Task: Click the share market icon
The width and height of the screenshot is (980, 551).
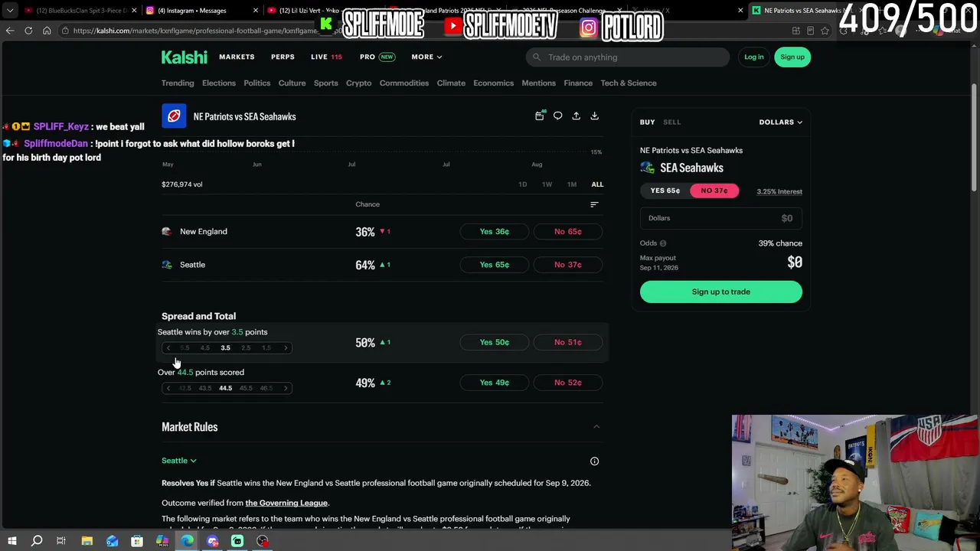Action: pos(576,116)
